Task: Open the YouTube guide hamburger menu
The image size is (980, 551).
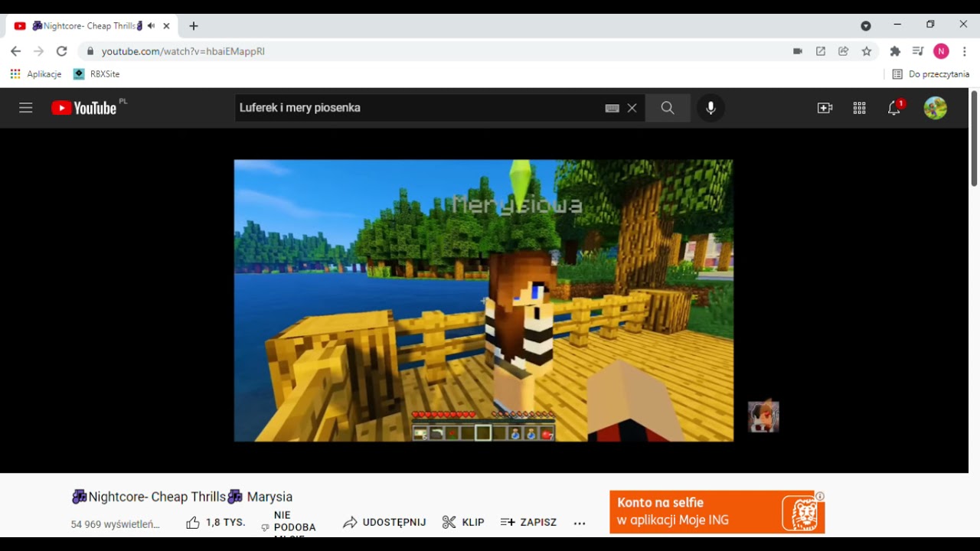Action: click(x=26, y=108)
